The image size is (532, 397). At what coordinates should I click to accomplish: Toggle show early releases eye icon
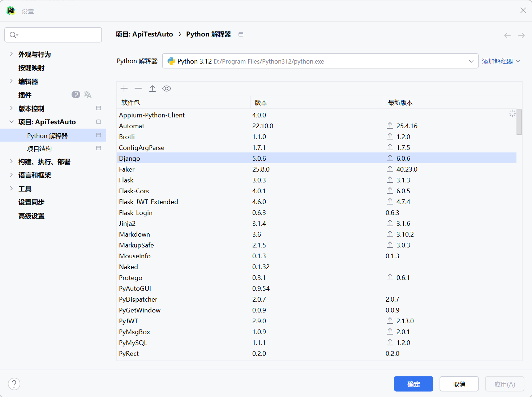coord(167,89)
